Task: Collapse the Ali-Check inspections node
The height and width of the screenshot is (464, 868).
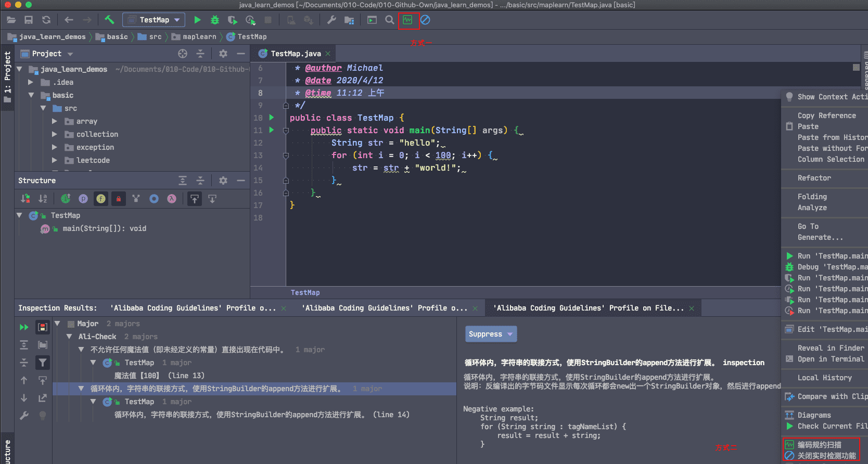Action: click(x=69, y=337)
